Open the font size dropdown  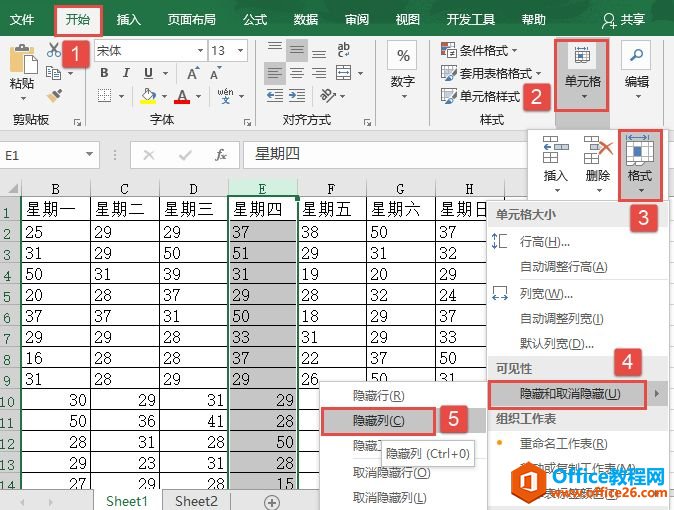[241, 51]
